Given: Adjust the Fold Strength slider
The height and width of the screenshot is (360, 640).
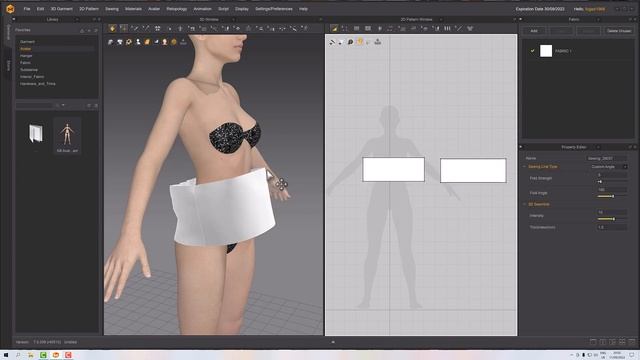Looking at the screenshot, I should [612, 182].
